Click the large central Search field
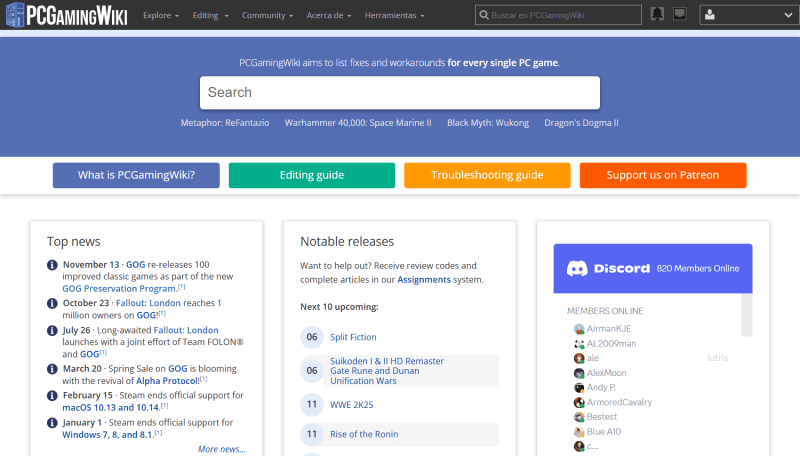Viewport: 800px width, 456px height. (x=399, y=92)
